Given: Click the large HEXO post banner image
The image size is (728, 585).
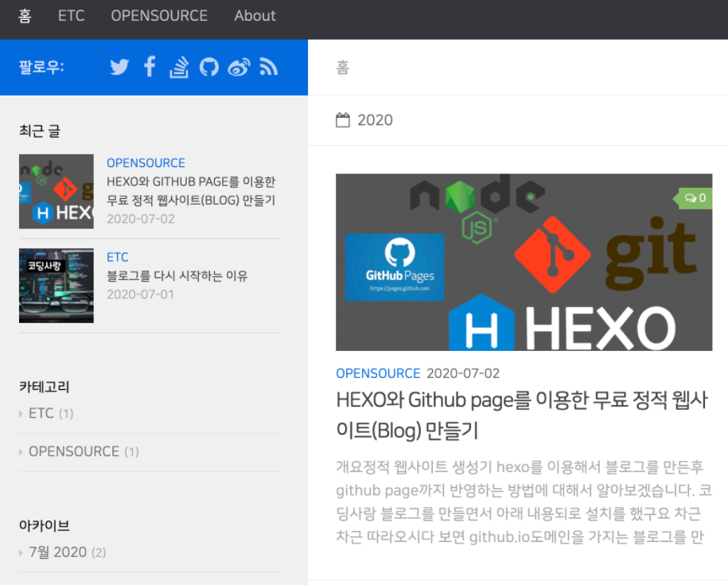Looking at the screenshot, I should 524,263.
